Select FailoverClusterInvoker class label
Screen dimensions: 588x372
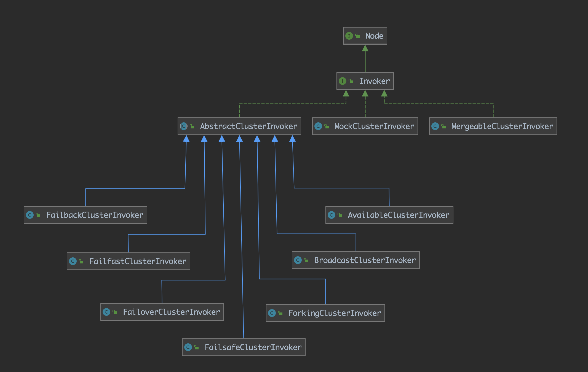pyautogui.click(x=171, y=312)
